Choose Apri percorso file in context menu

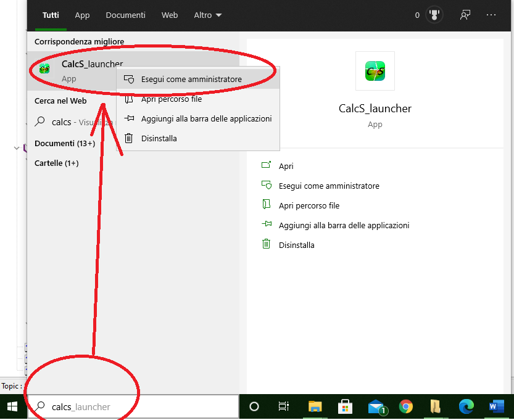tap(198, 99)
